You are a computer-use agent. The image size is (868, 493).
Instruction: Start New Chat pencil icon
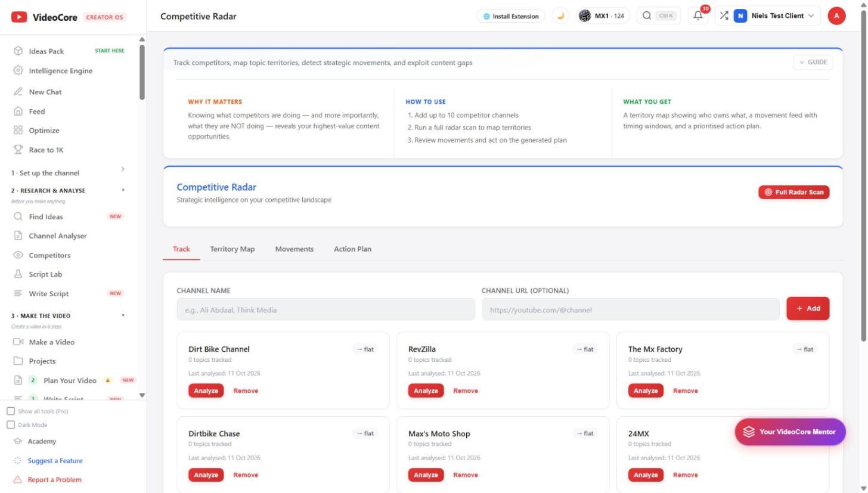[x=18, y=92]
